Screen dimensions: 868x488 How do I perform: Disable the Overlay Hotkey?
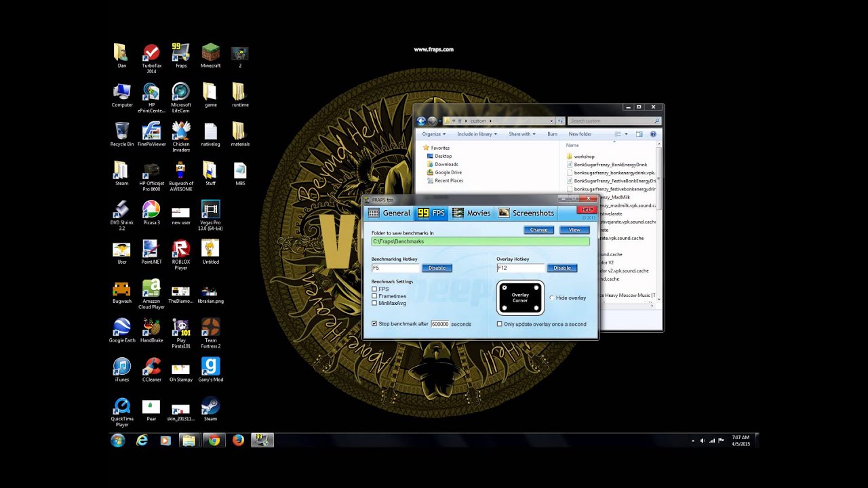click(x=562, y=268)
